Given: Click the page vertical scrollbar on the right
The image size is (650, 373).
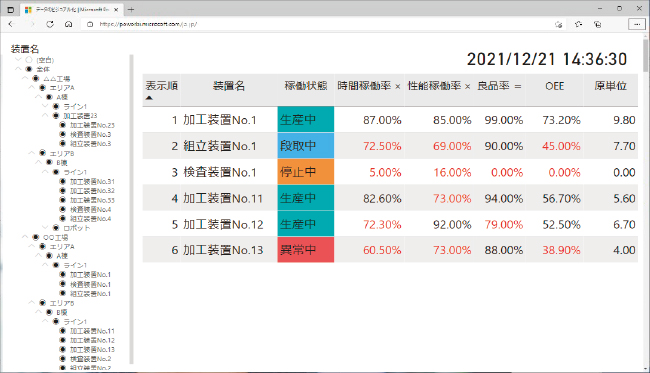Looking at the screenshot, I should tap(645, 56).
